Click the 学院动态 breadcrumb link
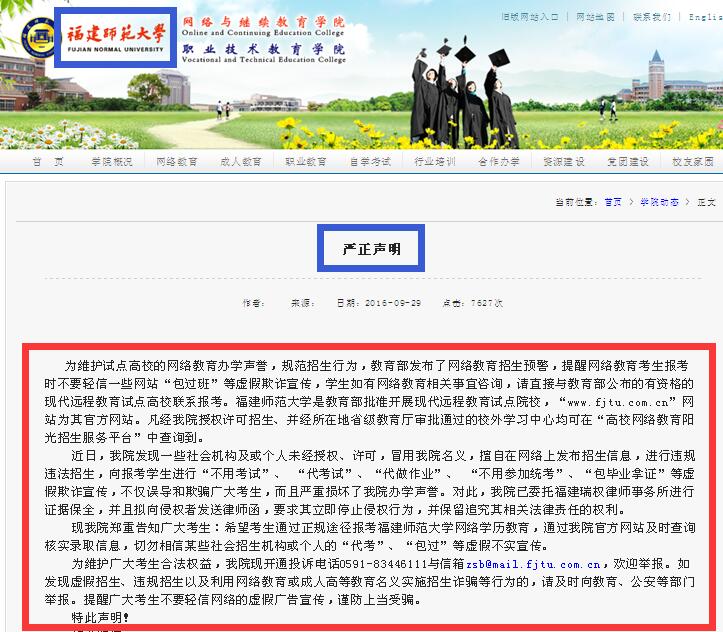The width and height of the screenshot is (723, 632). (x=659, y=202)
